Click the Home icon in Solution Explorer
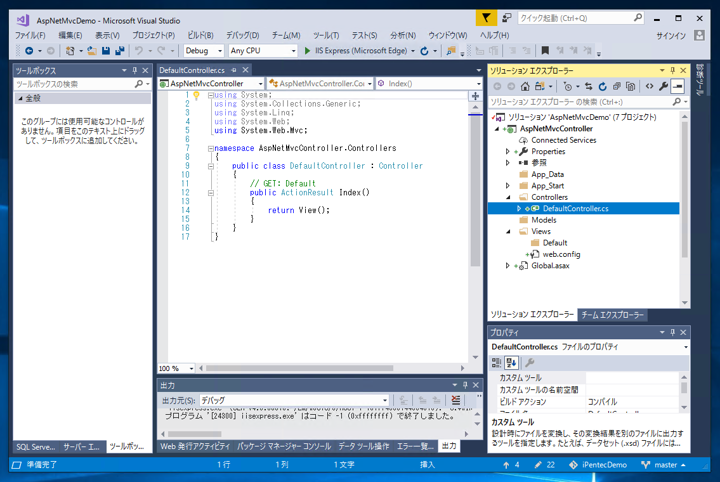The height and width of the screenshot is (482, 720). 525,86
